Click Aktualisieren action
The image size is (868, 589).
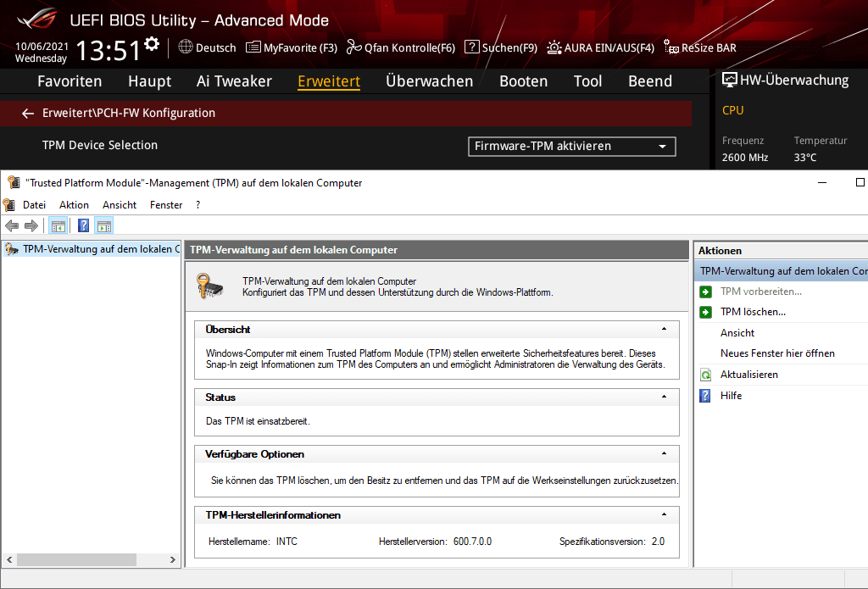[749, 375]
